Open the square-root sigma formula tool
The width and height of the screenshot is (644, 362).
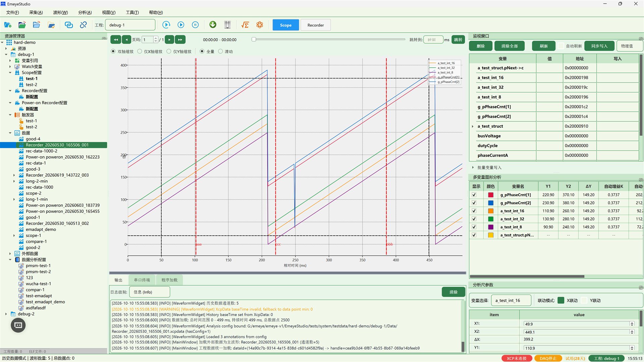click(x=245, y=25)
